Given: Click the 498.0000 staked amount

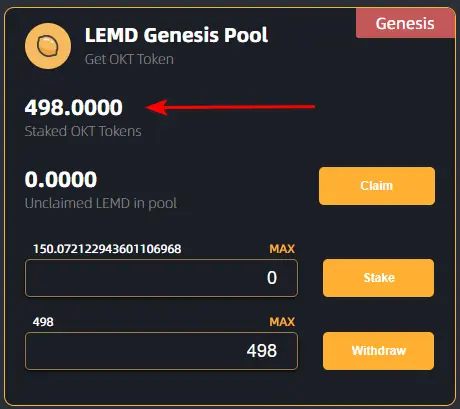Looking at the screenshot, I should (74, 107).
